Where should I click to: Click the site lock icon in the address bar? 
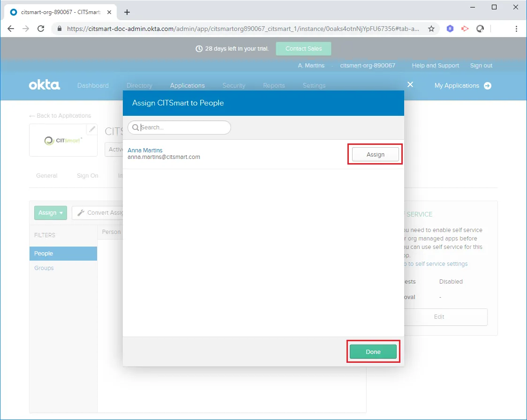60,29
